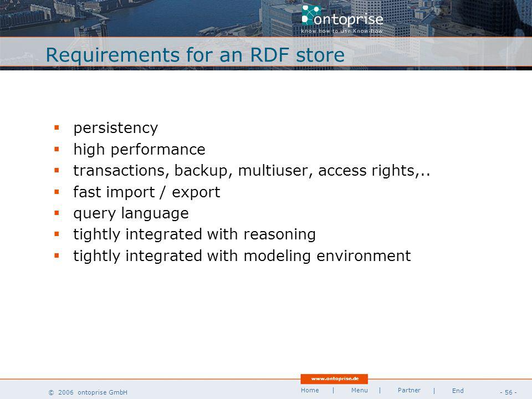The width and height of the screenshot is (532, 399).
Task: Go to Home in footer navigation
Action: (x=310, y=390)
